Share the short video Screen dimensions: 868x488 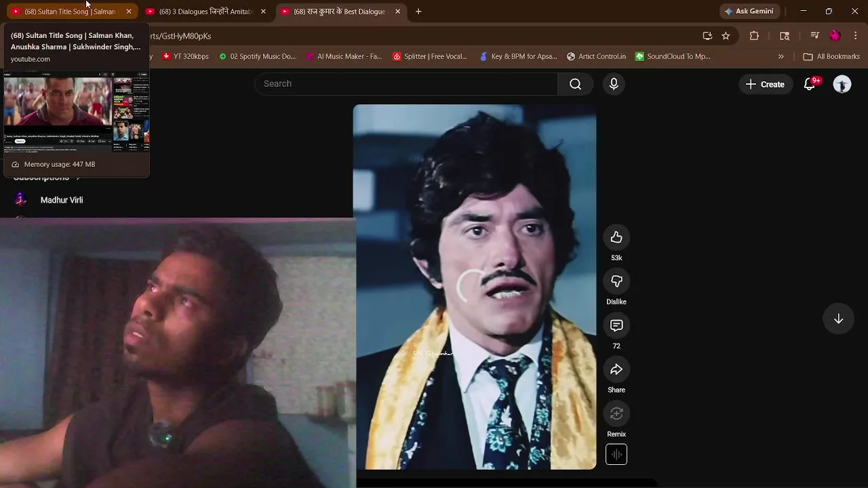click(616, 369)
